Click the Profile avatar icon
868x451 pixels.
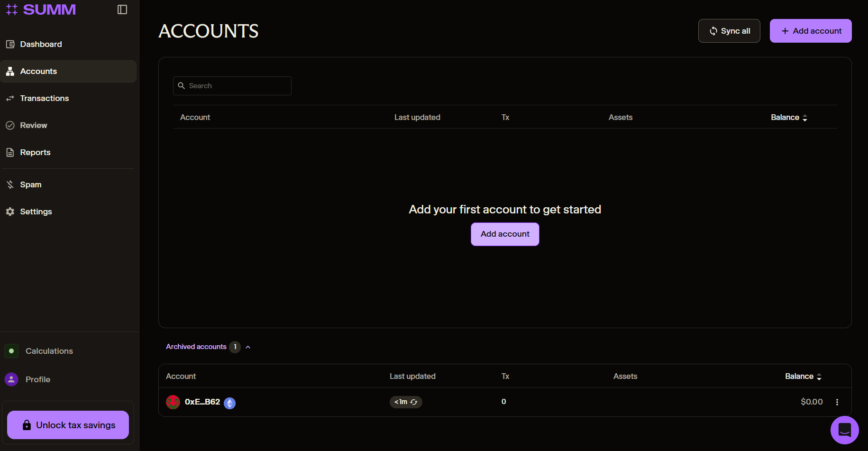click(11, 379)
